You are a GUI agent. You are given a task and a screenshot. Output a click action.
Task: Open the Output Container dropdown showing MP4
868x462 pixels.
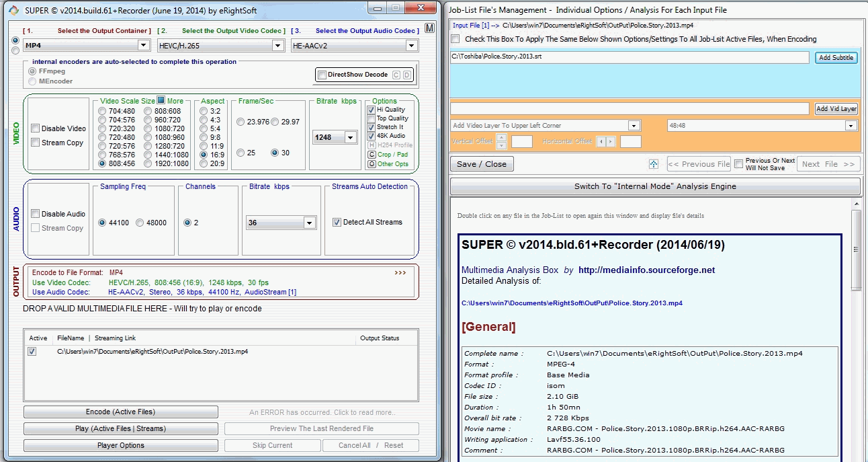click(x=143, y=45)
